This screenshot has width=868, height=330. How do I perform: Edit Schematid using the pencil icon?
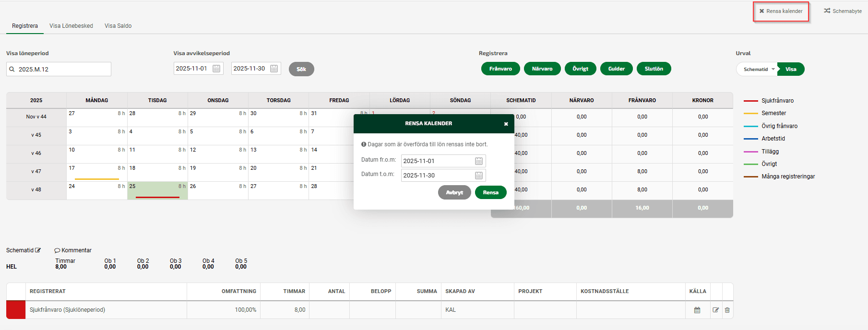point(38,250)
